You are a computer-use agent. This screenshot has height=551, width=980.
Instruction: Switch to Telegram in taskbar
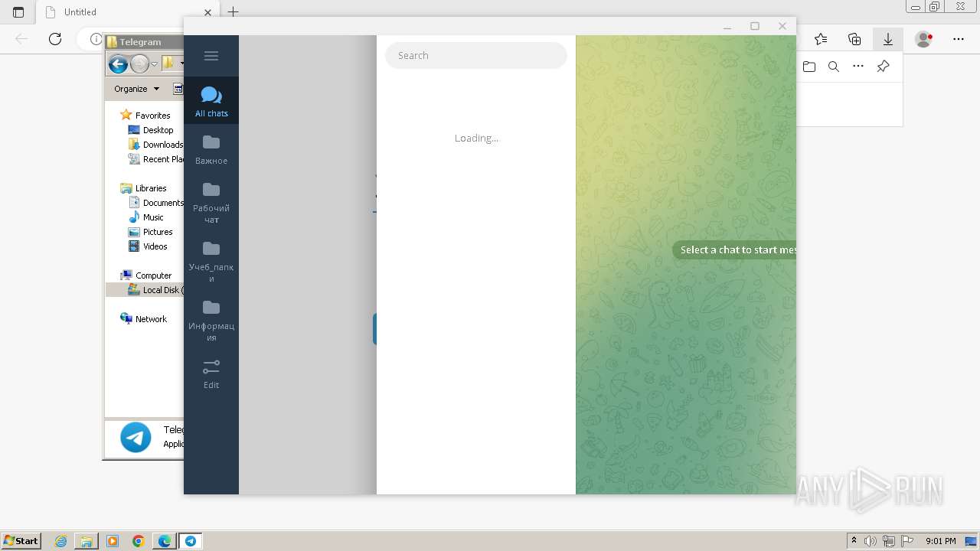pos(191,541)
